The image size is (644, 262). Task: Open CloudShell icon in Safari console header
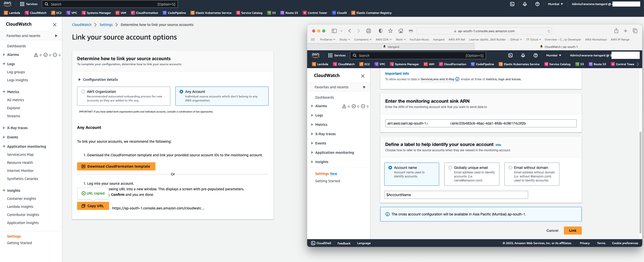(x=510, y=55)
